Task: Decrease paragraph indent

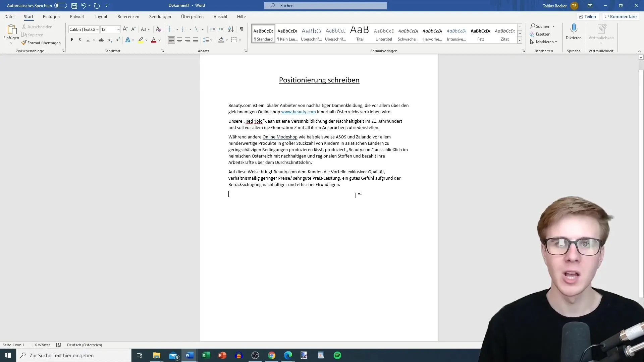Action: [x=213, y=29]
